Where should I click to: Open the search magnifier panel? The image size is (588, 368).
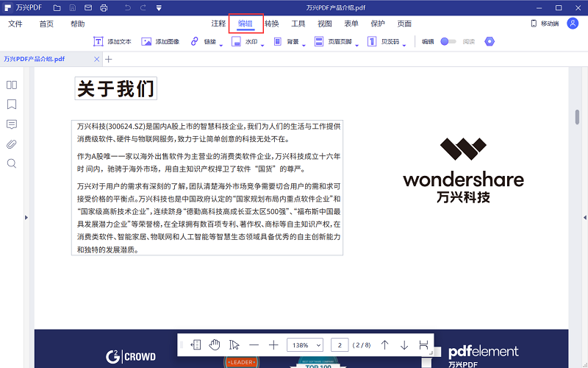tap(12, 163)
